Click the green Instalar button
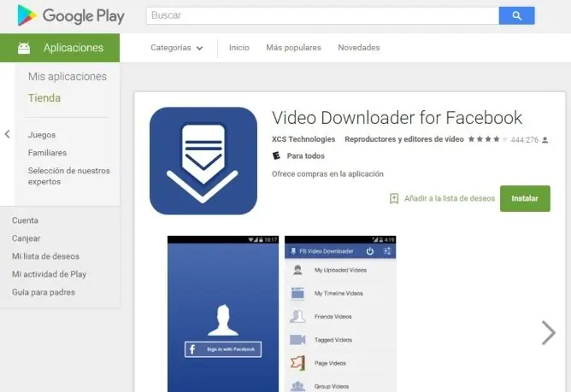Viewport: 571px width, 392px height. click(525, 198)
